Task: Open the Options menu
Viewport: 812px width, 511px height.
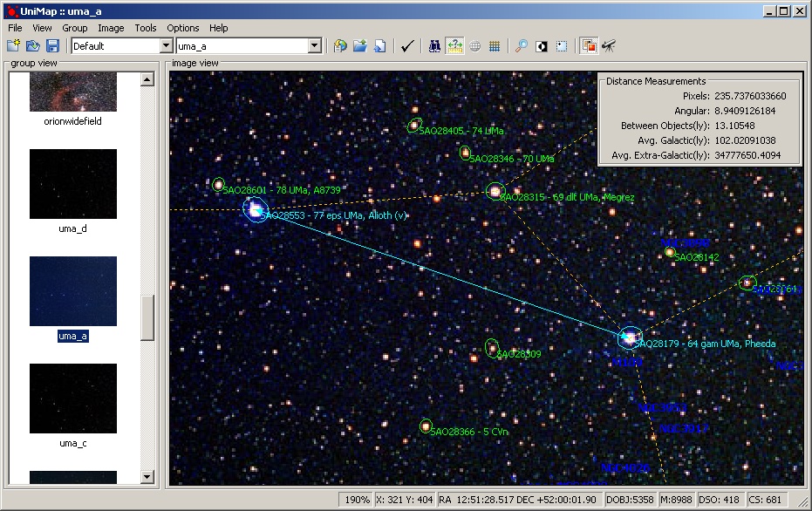Action: [x=183, y=28]
